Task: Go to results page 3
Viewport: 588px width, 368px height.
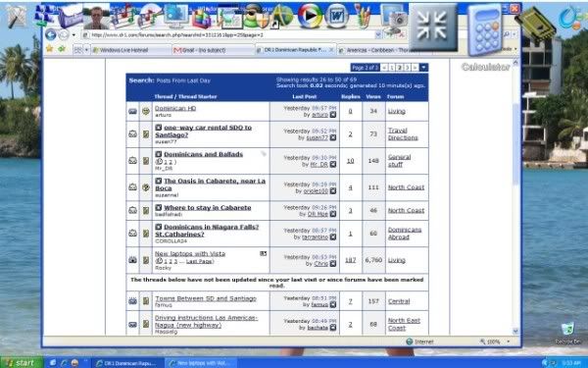Action: [407, 68]
